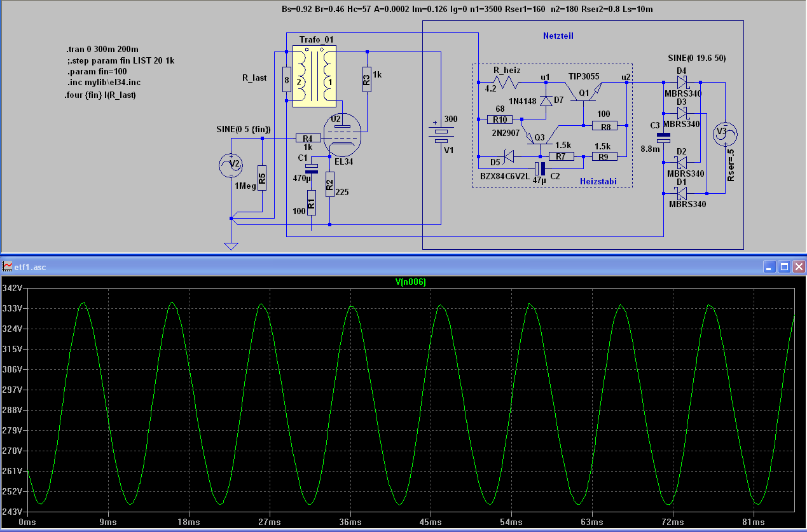Select the .four {fin} I(R_last) directive text
807x532 pixels.
[x=100, y=95]
